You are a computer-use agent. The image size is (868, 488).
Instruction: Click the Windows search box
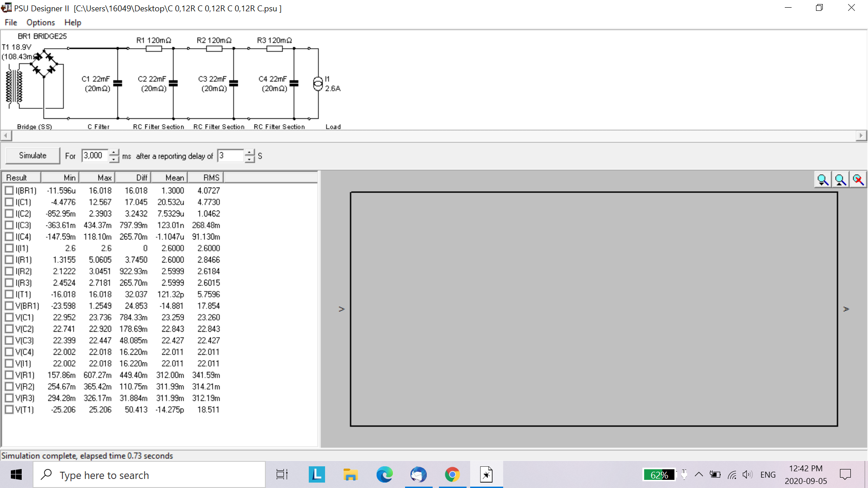tap(149, 474)
